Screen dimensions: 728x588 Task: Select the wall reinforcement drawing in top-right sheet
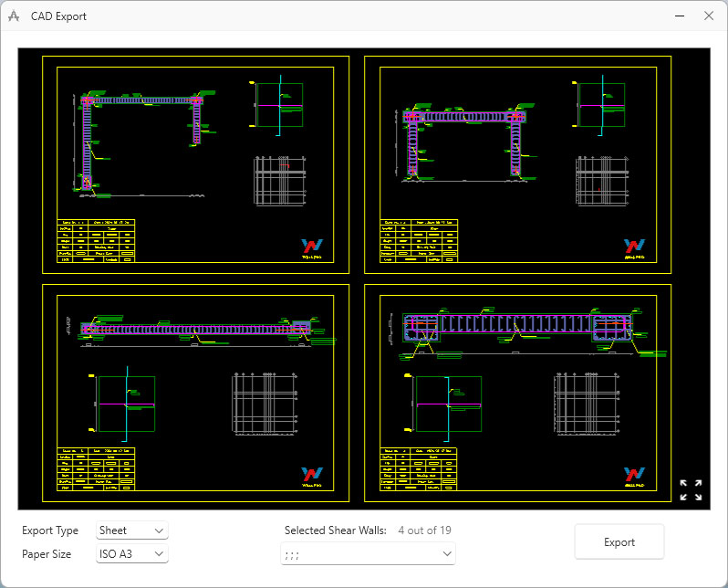[465, 142]
